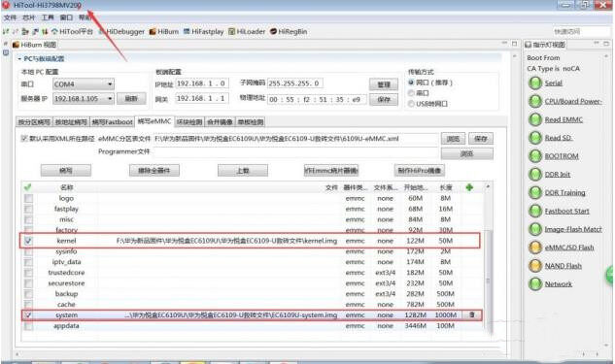Screen dimensions: 615x364
Task: Uncheck the kernel partition checkbox
Action: [x=28, y=241]
